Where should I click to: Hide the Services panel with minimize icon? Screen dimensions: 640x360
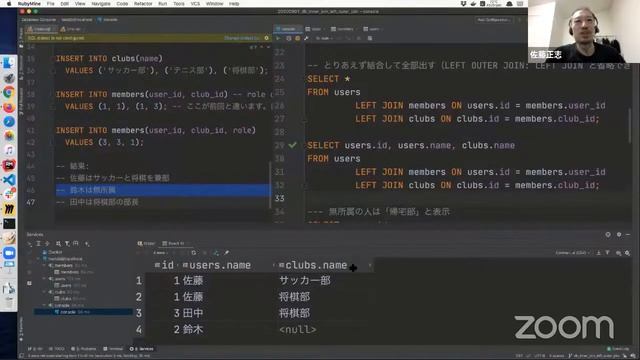628,235
